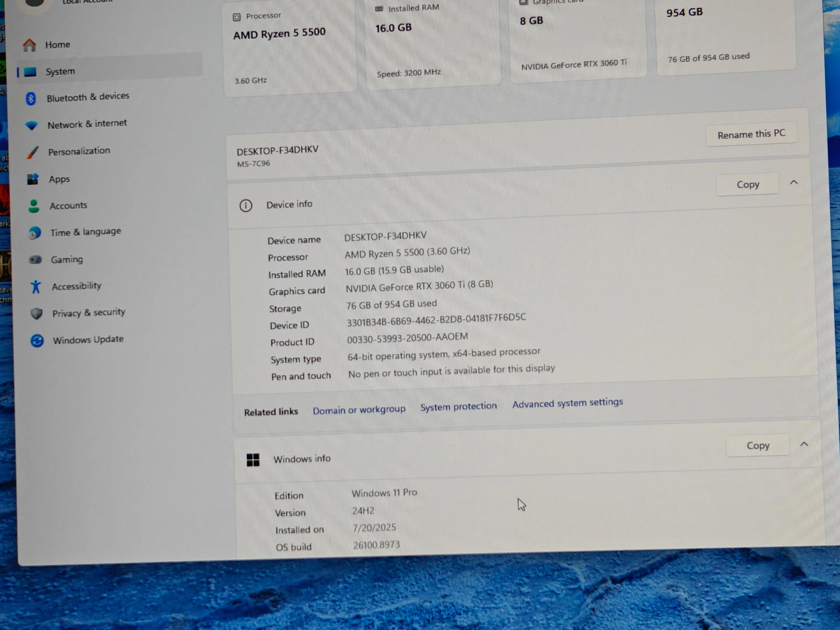Screen dimensions: 840x630
Task: Click the Windows Update refresh icon
Action: coord(37,340)
